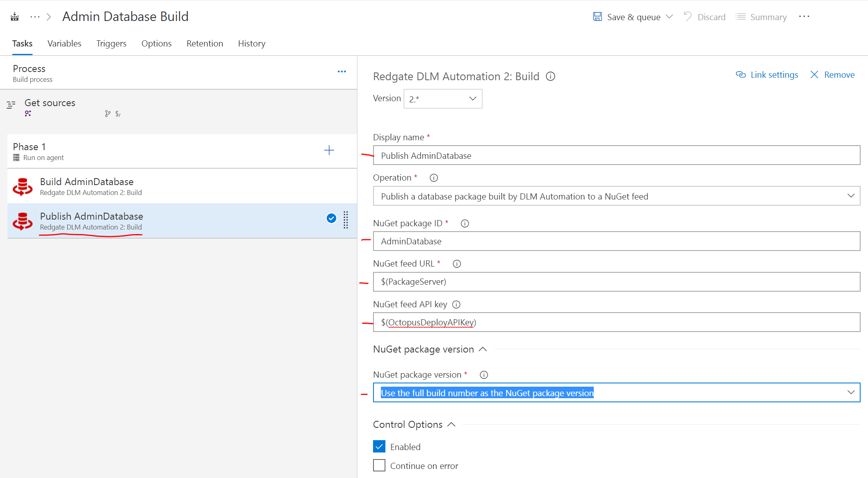The height and width of the screenshot is (478, 868).
Task: Uncheck the Enabled checkbox
Action: point(379,447)
